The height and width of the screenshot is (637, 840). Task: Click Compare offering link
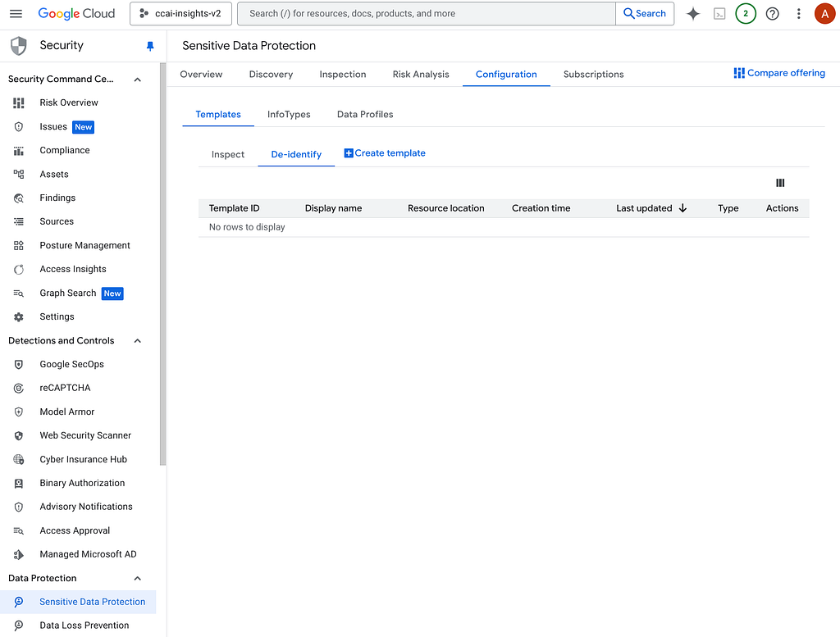click(x=779, y=73)
